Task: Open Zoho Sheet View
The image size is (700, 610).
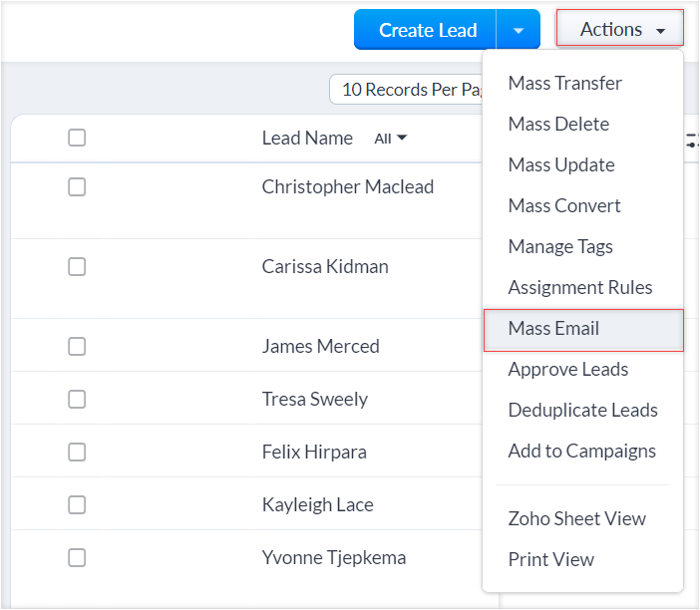Action: 576,518
